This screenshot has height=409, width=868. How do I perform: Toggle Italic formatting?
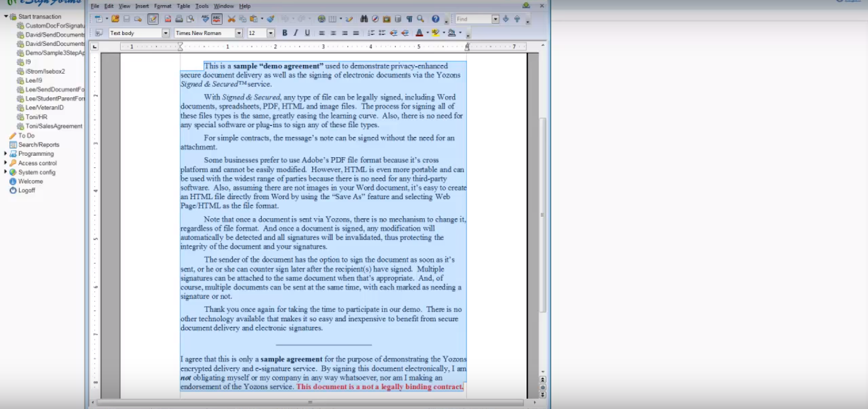296,33
